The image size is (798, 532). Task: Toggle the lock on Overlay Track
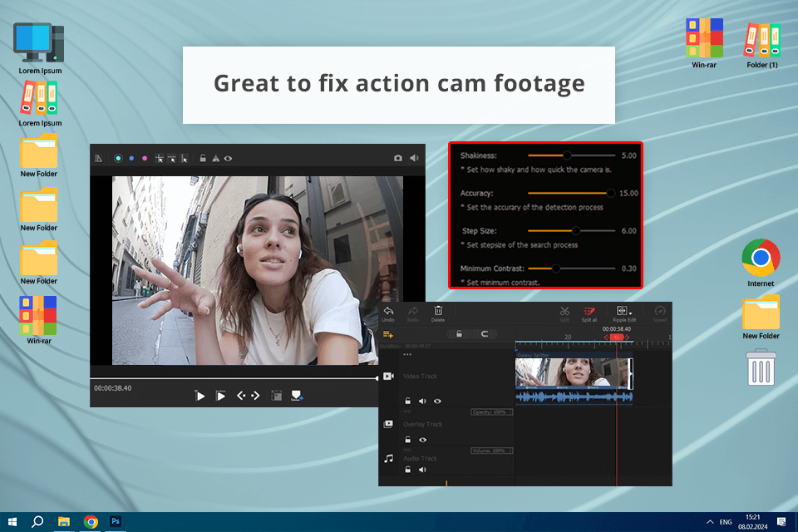[407, 440]
